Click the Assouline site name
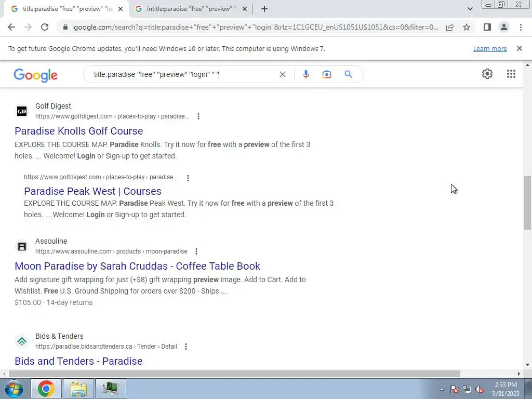This screenshot has height=399, width=532. tap(51, 241)
